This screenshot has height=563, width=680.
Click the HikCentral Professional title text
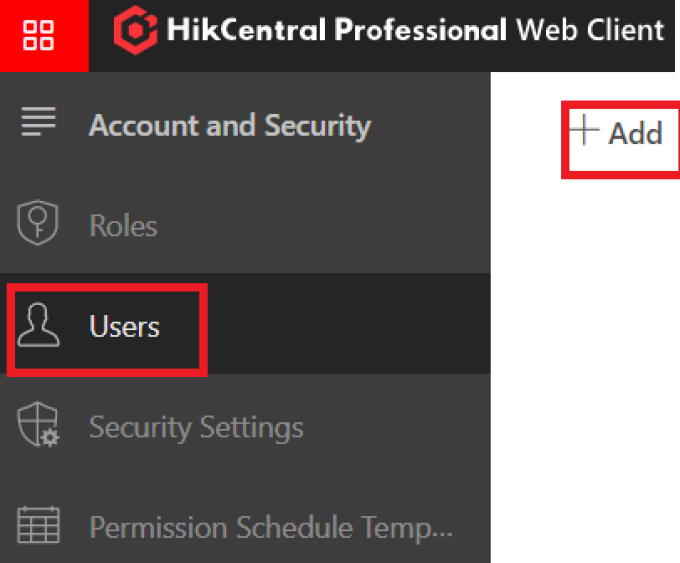337,30
